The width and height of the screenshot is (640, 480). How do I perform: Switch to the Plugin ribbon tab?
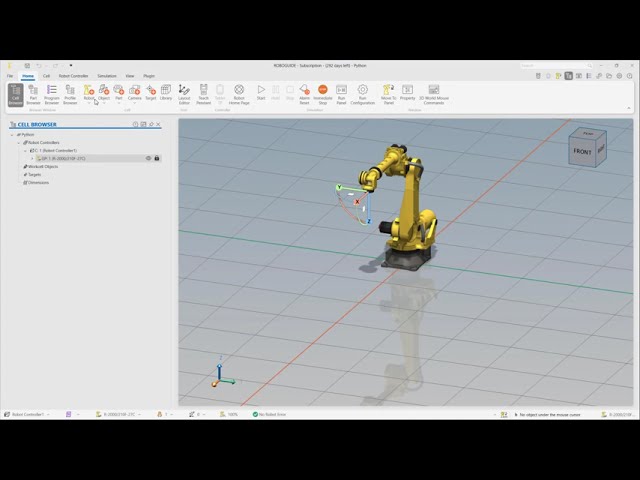149,76
